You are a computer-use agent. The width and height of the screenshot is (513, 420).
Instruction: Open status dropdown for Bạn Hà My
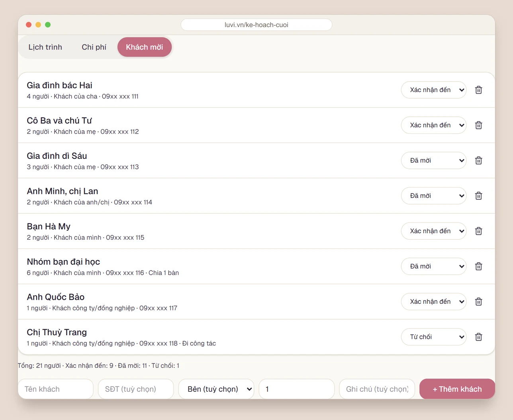[x=434, y=231]
